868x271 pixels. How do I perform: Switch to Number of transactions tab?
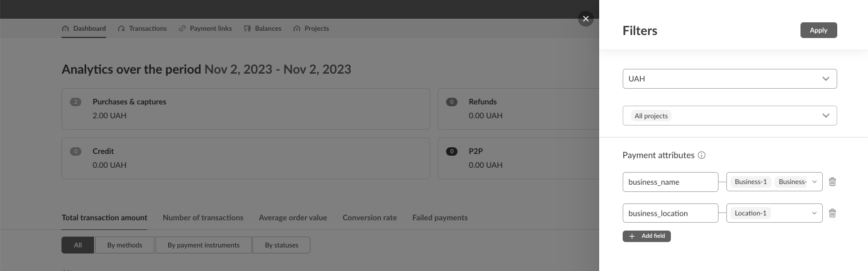coord(203,217)
